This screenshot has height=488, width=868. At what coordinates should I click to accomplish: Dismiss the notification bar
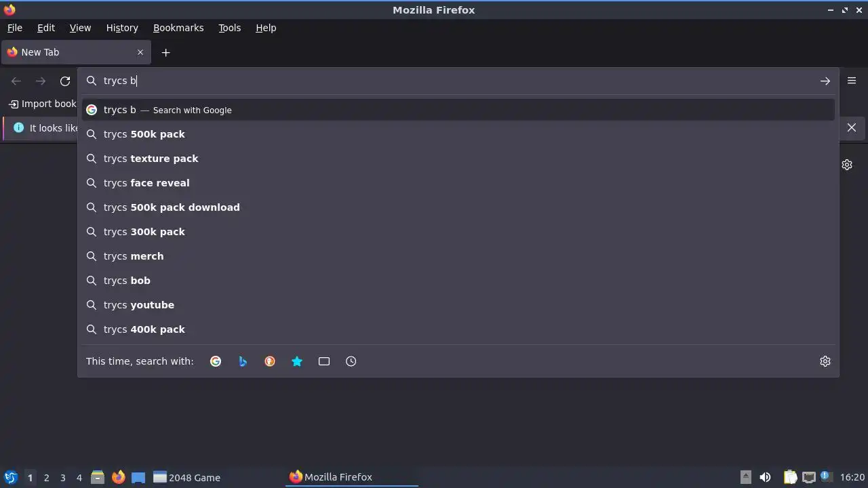(852, 127)
